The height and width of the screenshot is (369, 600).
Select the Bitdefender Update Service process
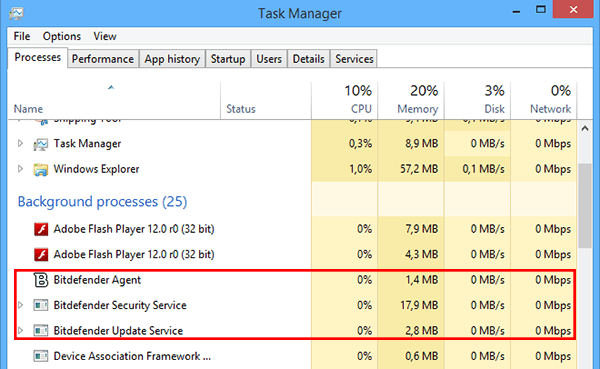pyautogui.click(x=118, y=330)
